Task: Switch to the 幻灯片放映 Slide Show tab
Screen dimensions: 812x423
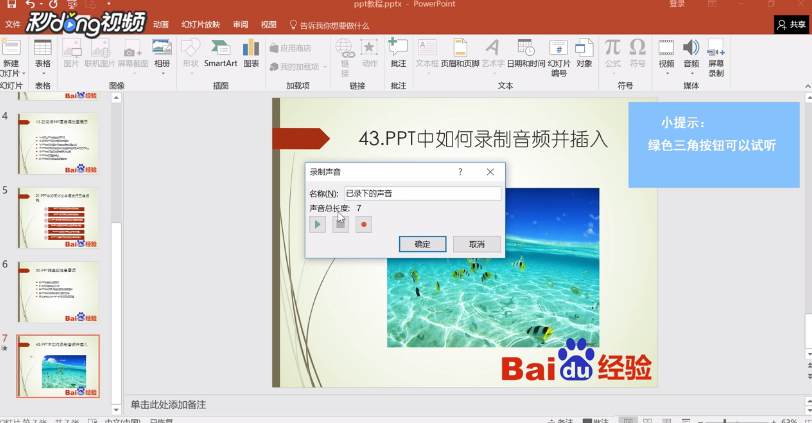Action: point(201,24)
